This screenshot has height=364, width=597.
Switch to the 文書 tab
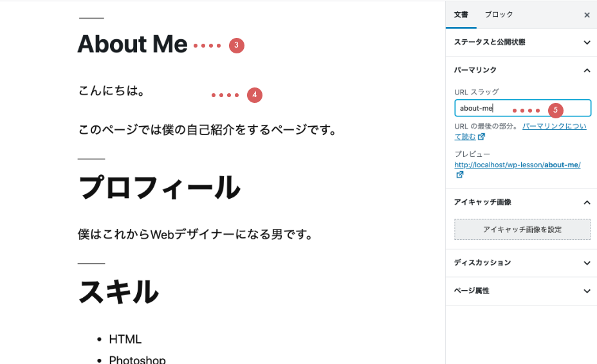click(461, 15)
